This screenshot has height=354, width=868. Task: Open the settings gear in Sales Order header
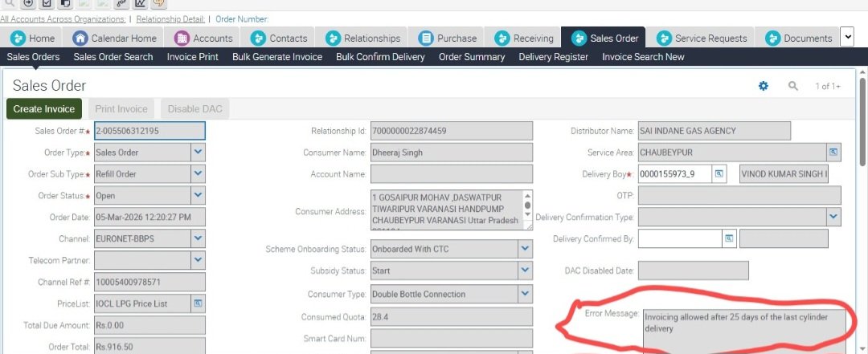coord(764,86)
